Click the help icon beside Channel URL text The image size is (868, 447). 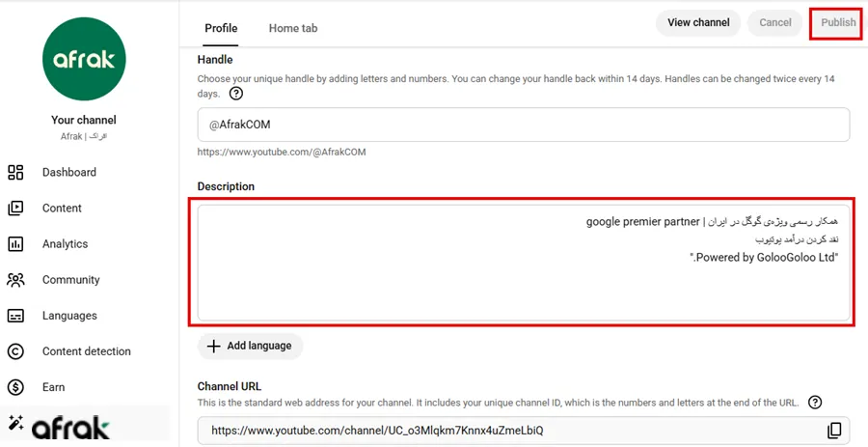coord(815,402)
